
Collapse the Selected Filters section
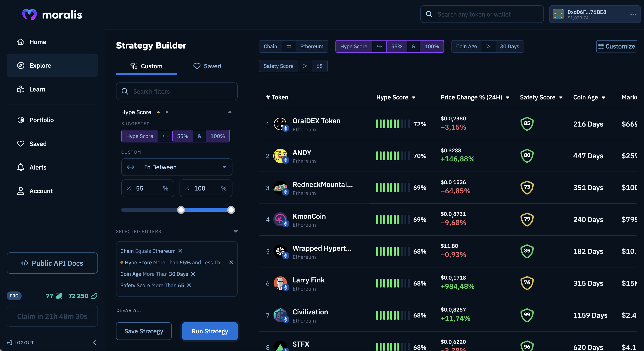click(235, 231)
